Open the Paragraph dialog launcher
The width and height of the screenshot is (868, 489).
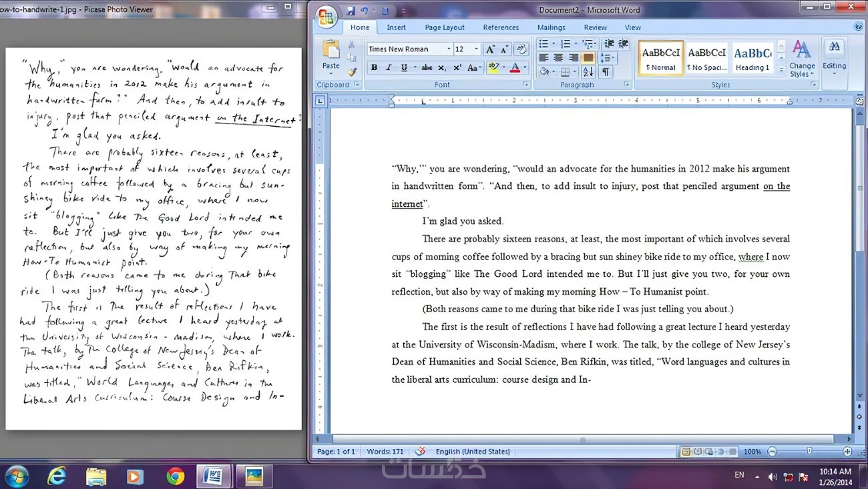[x=626, y=85]
